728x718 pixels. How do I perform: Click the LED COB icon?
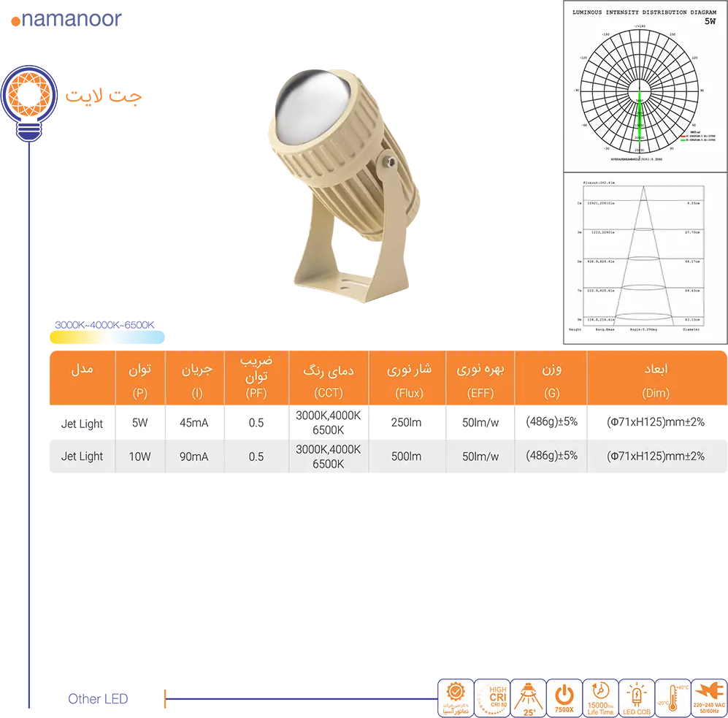(x=636, y=698)
